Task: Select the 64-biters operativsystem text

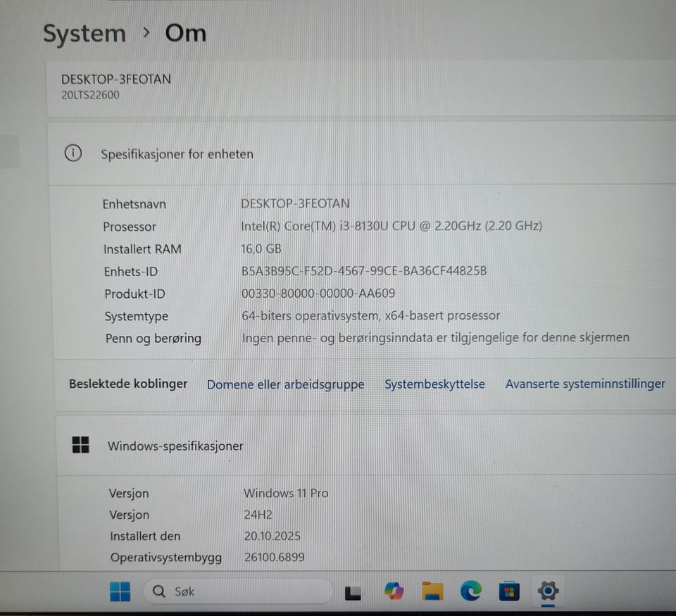Action: click(x=371, y=315)
